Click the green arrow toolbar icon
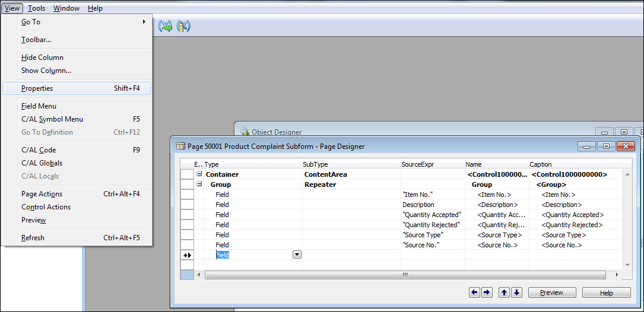Viewport: 644px width, 312px height. pos(166,26)
